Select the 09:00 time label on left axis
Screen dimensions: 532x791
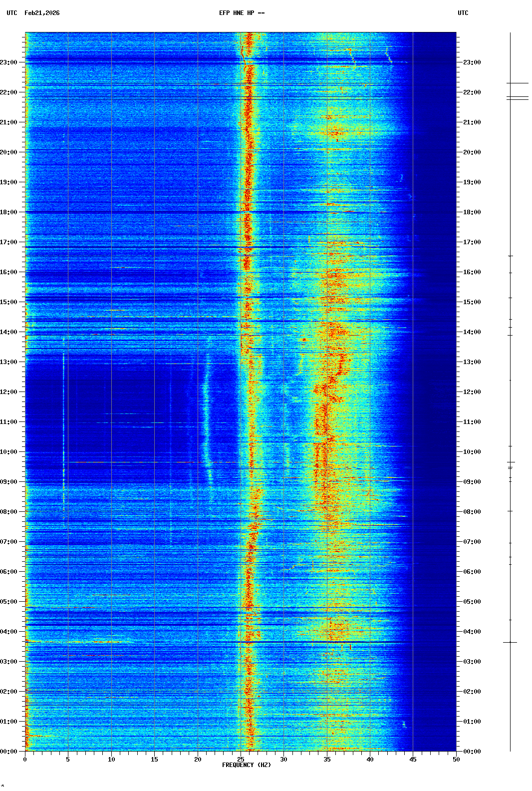coord(9,482)
